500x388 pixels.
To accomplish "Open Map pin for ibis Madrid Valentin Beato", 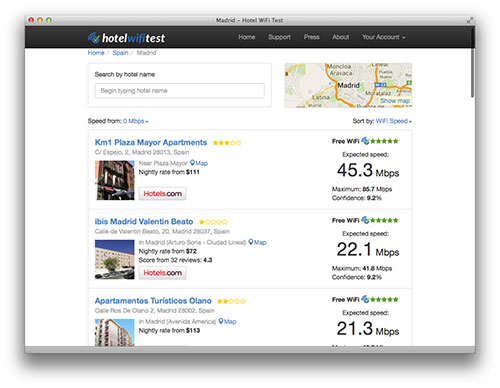I will coord(257,242).
